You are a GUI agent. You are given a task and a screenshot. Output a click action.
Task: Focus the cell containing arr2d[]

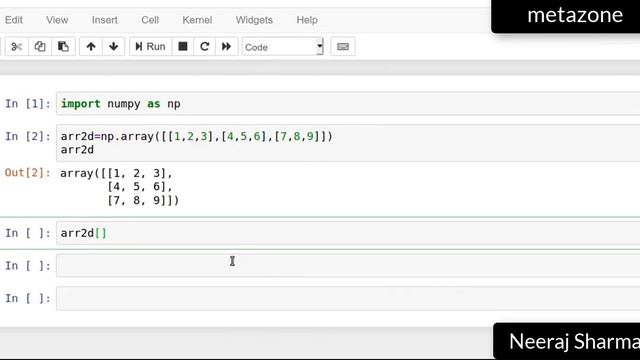coord(348,233)
